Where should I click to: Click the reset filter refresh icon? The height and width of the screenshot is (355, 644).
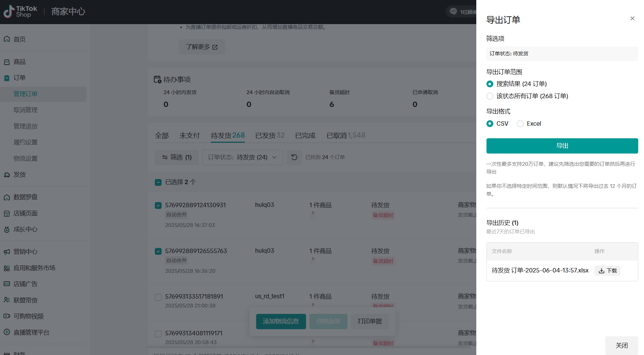(x=294, y=157)
